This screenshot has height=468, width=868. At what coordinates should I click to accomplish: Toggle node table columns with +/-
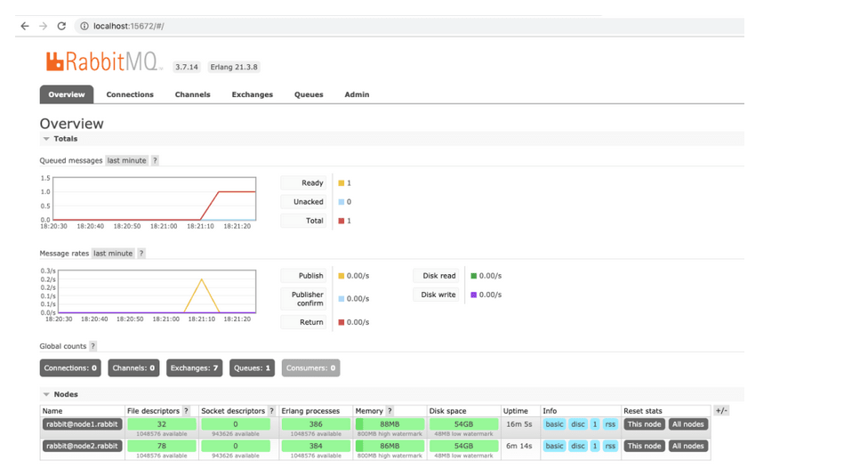(x=721, y=411)
